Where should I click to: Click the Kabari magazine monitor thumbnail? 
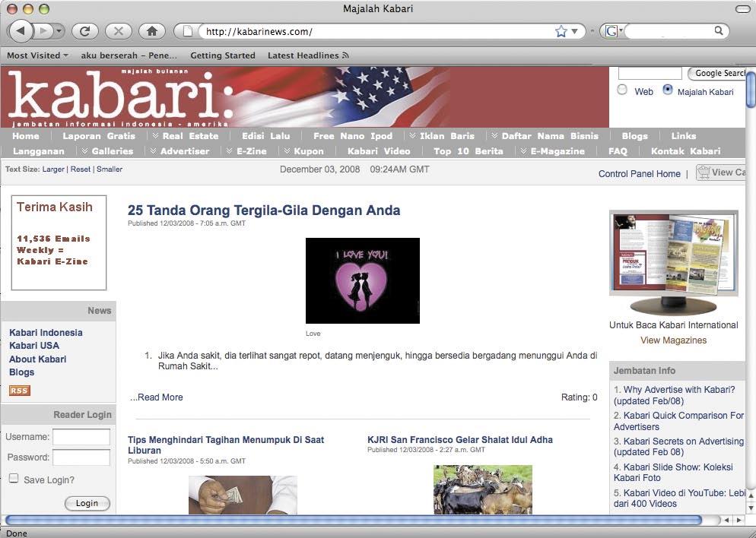pyautogui.click(x=674, y=262)
